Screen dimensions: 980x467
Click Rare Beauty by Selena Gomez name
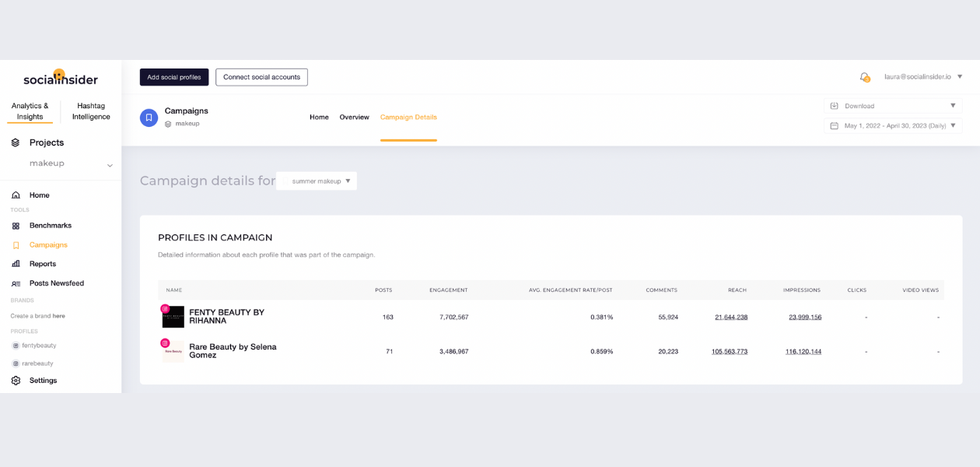[233, 351]
